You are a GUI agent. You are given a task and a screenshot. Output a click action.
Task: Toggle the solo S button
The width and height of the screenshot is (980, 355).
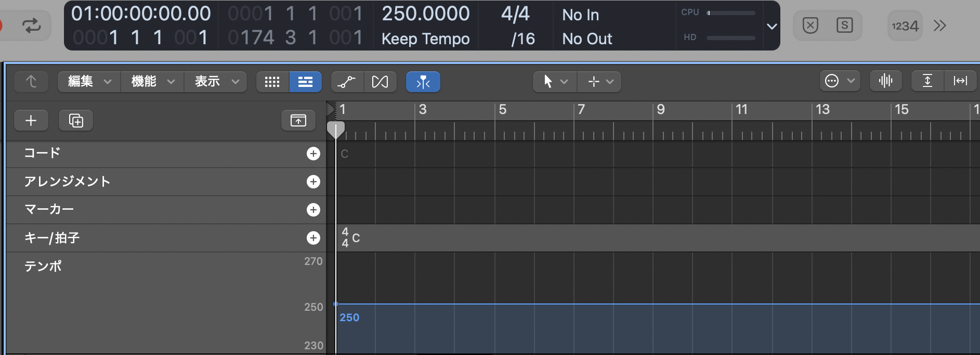[x=844, y=26]
